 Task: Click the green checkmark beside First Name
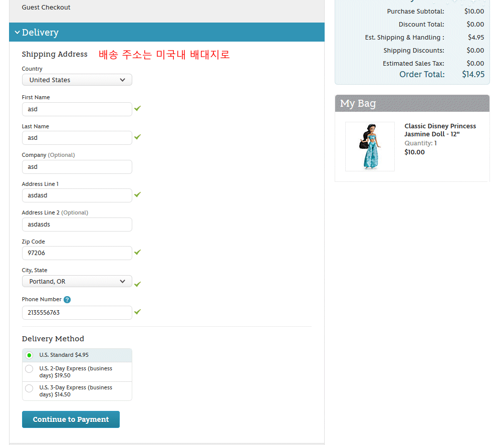(137, 108)
